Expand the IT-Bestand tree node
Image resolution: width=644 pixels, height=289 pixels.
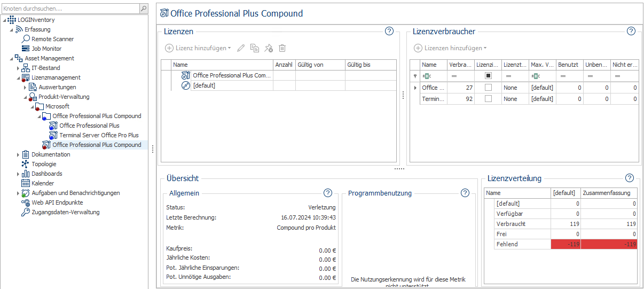pyautogui.click(x=18, y=68)
